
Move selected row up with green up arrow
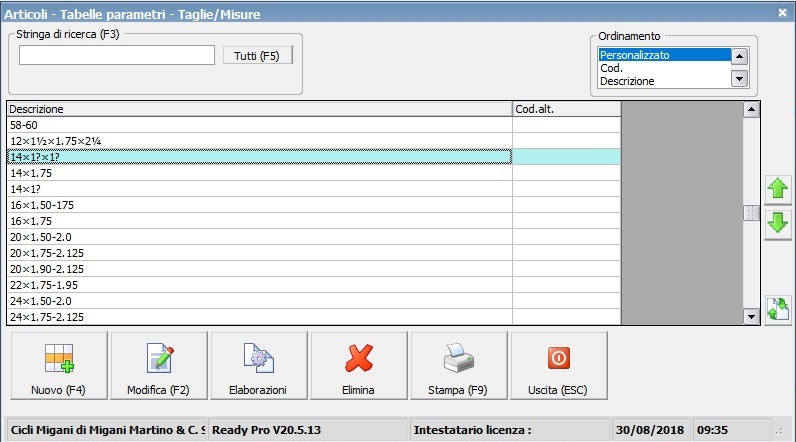point(778,189)
